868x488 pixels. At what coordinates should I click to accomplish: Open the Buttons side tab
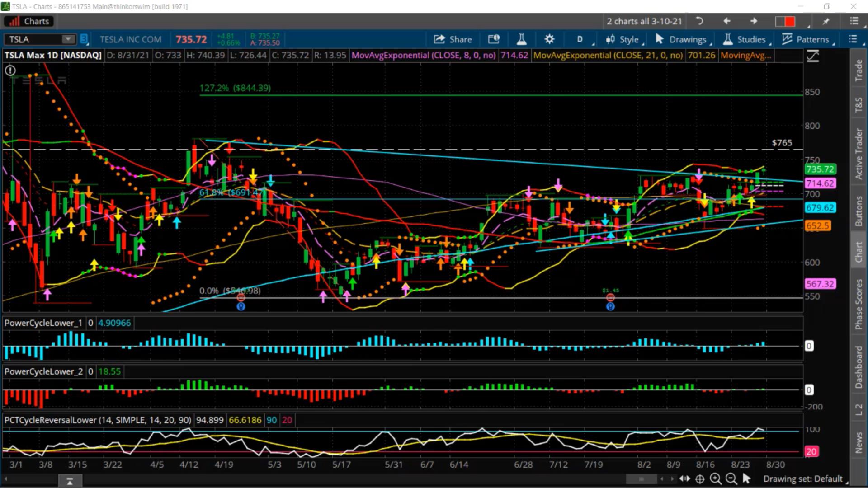[x=859, y=211]
